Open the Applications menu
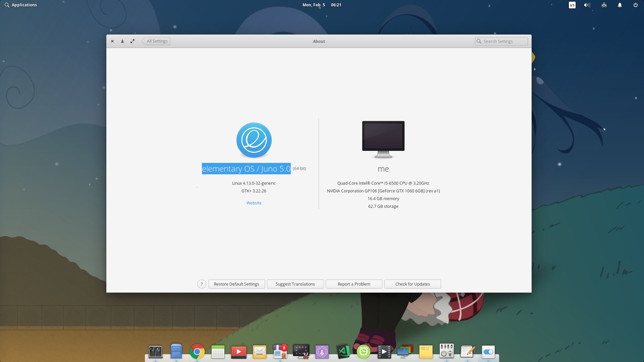 click(x=21, y=5)
